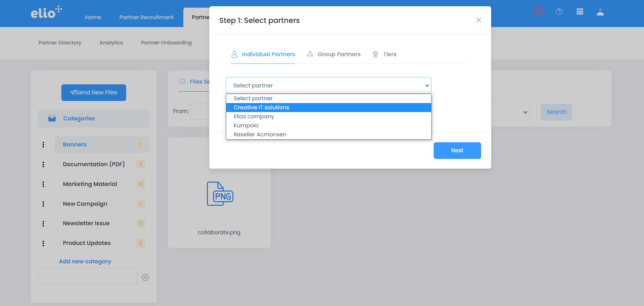
Task: Choose 'Select partner' placeholder option
Action: [x=329, y=99]
